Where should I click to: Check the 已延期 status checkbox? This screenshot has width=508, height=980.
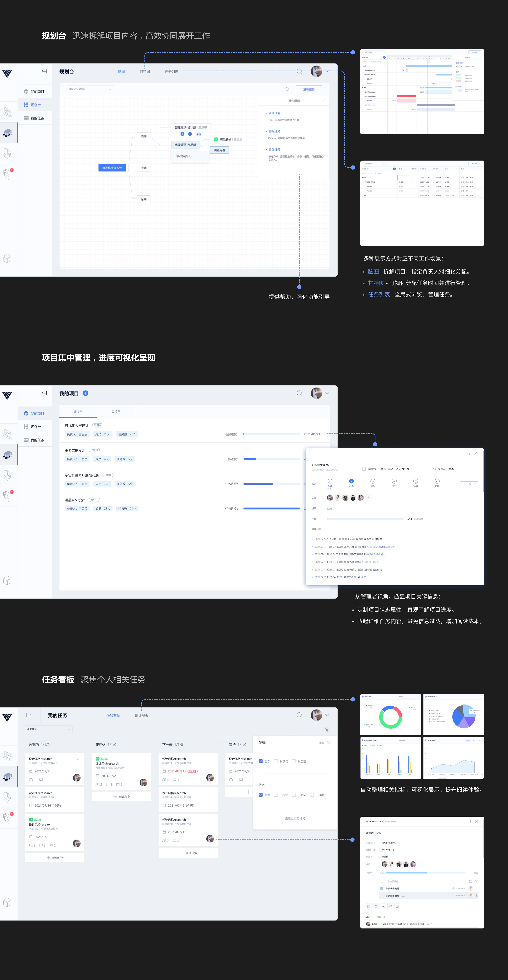[312, 795]
